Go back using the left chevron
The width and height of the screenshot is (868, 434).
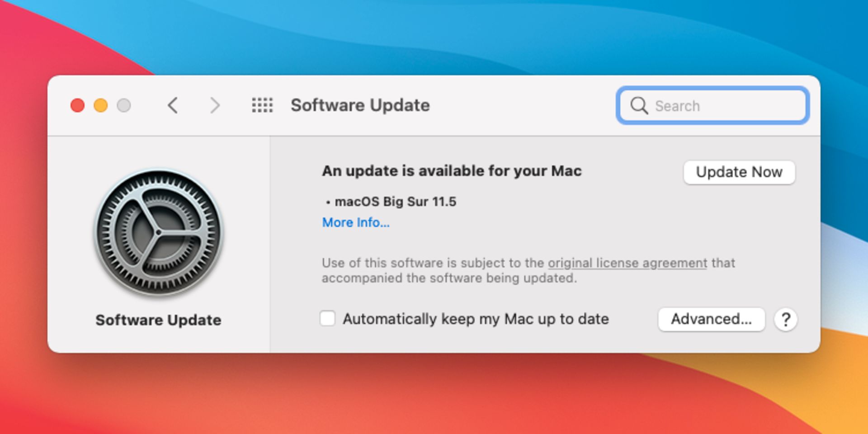173,105
